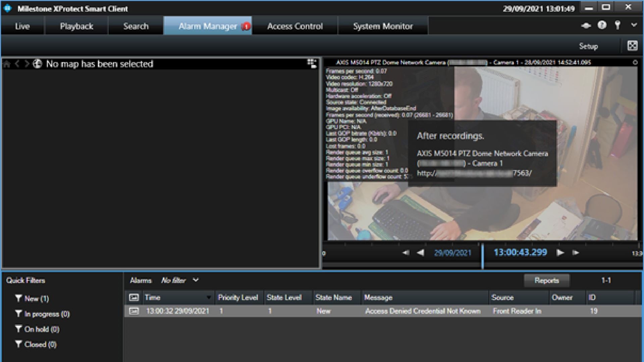The image size is (644, 362).
Task: Switch to the Live tab
Action: click(x=22, y=26)
